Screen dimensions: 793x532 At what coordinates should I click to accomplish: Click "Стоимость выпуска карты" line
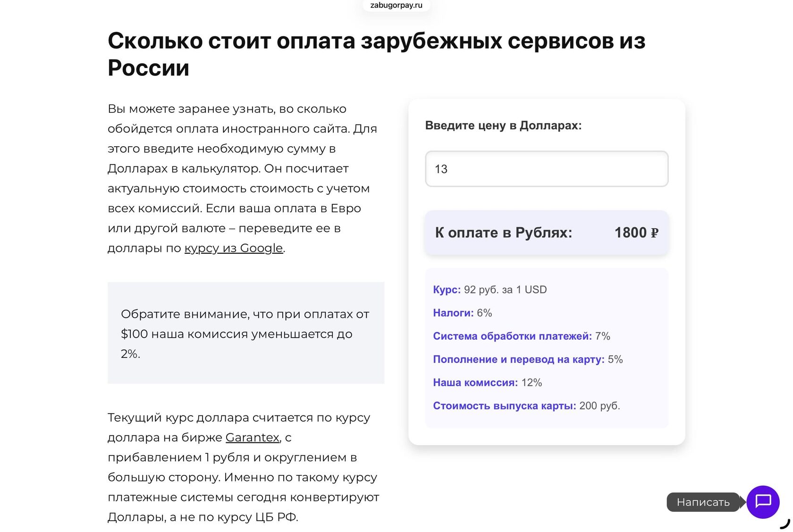coord(526,406)
